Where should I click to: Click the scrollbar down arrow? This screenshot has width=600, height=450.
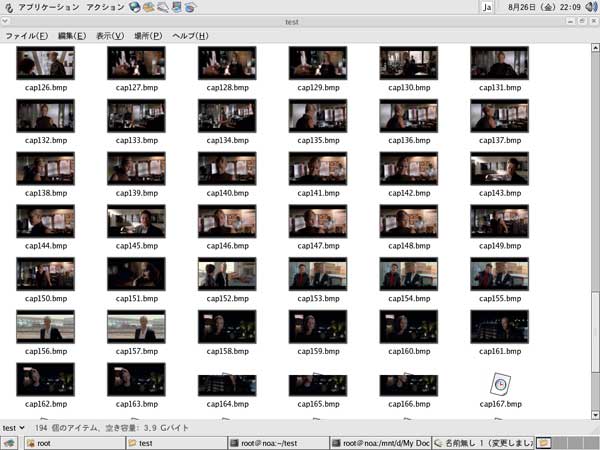tap(595, 415)
